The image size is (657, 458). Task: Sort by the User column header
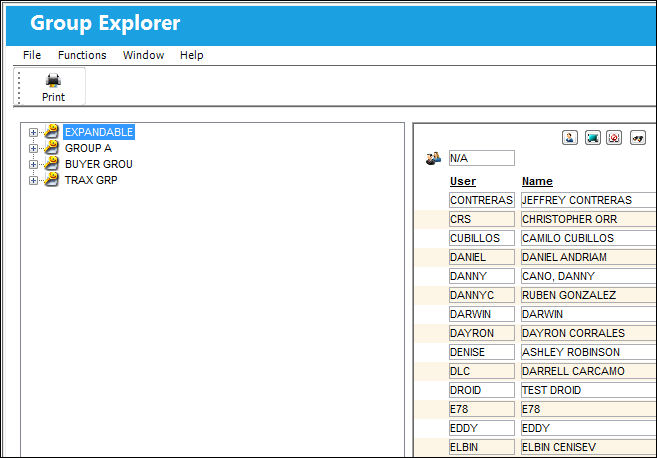(463, 181)
